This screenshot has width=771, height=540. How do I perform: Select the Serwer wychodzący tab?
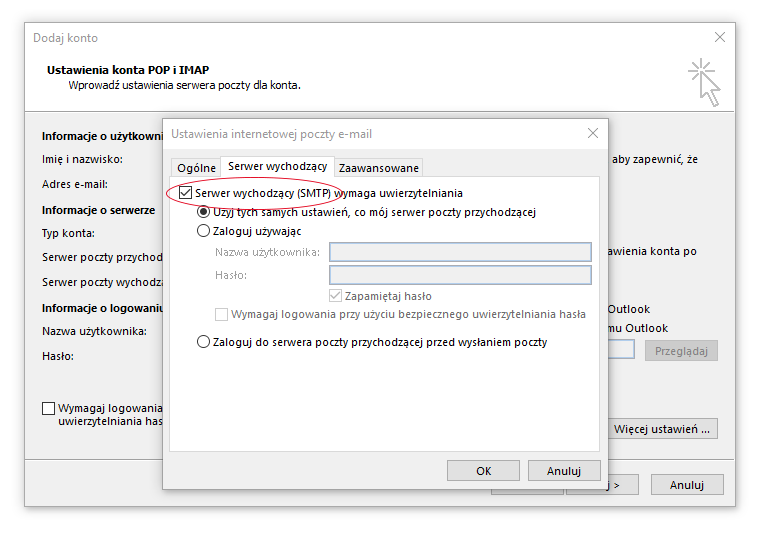pos(277,166)
